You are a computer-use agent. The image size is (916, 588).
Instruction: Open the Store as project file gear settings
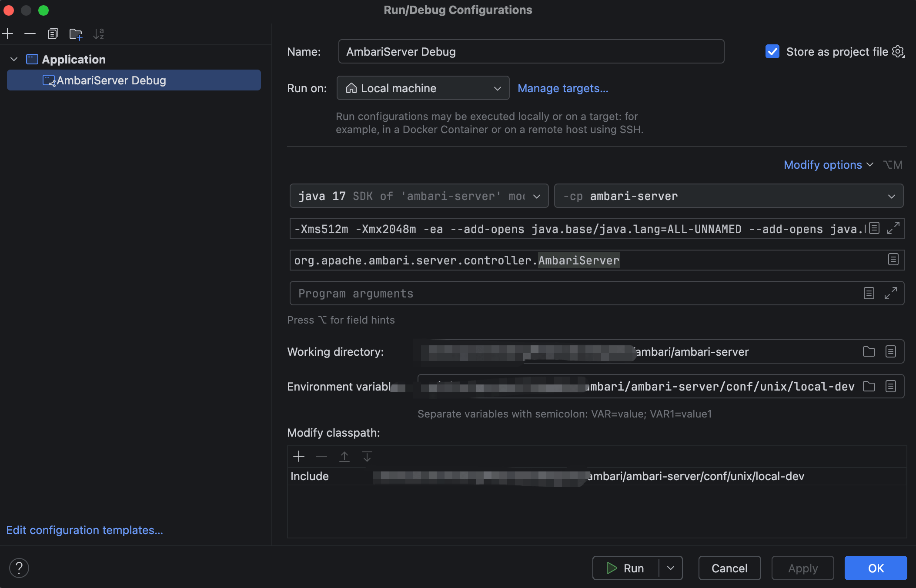[x=898, y=52]
